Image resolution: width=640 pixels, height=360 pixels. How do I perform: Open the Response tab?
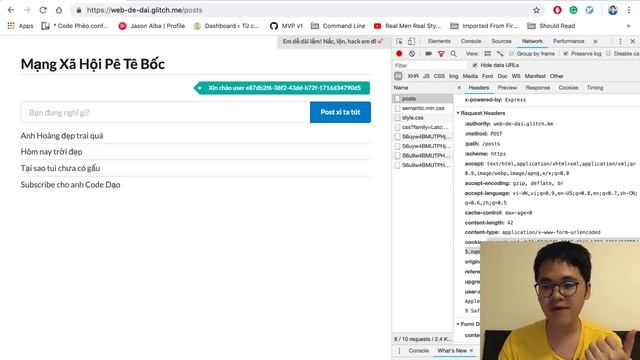point(538,88)
